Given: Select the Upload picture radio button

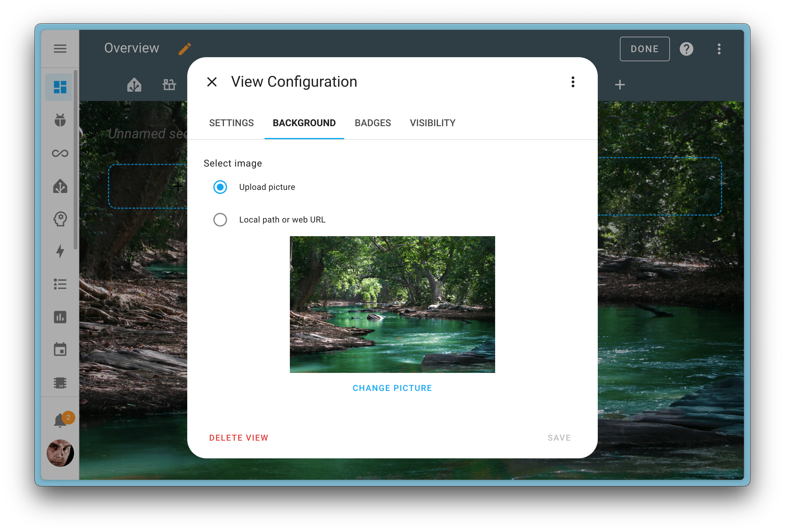Looking at the screenshot, I should pos(220,187).
